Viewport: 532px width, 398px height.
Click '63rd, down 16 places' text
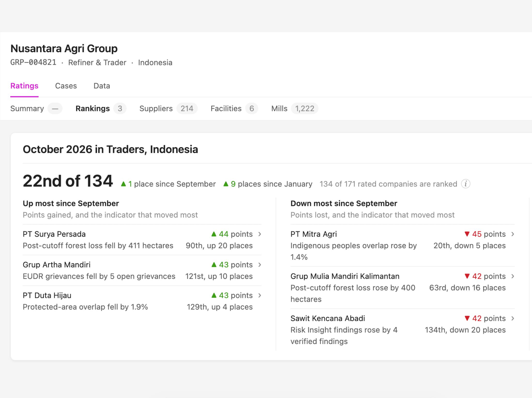point(467,288)
